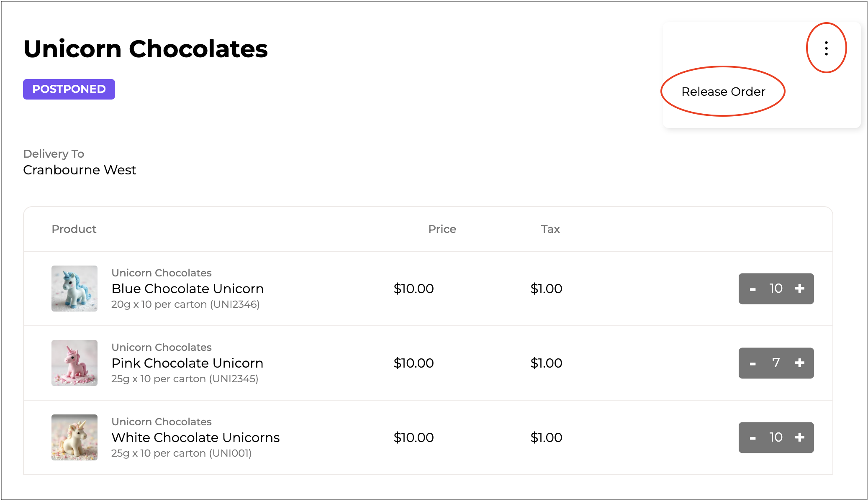The width and height of the screenshot is (868, 501).
Task: Click the Pink Chocolate Unicorn quantity value
Action: tap(776, 363)
